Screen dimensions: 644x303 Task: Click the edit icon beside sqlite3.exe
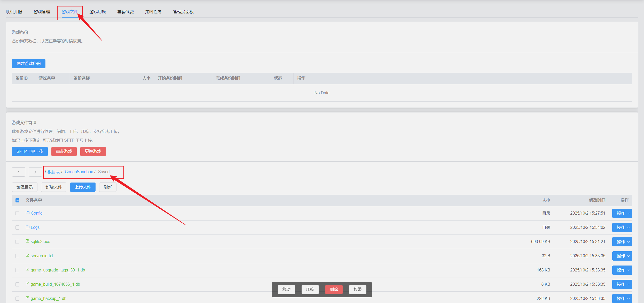pos(28,241)
